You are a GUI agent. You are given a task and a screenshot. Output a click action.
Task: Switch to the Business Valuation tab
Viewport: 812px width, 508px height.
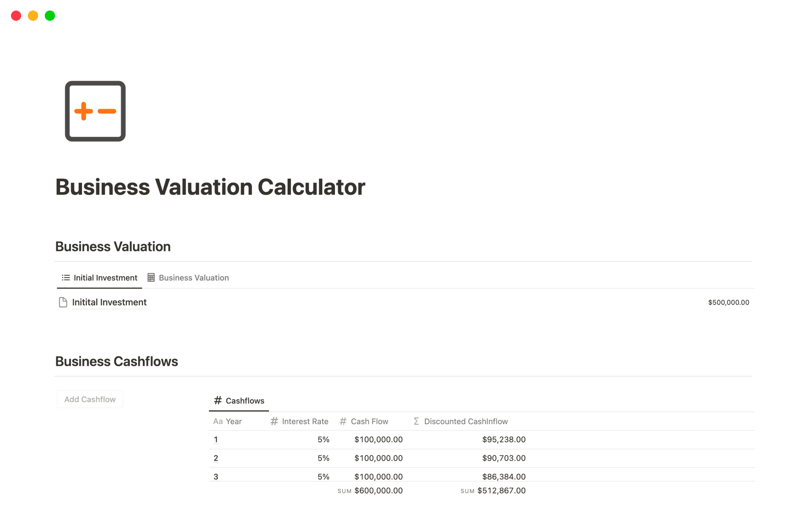pos(193,277)
